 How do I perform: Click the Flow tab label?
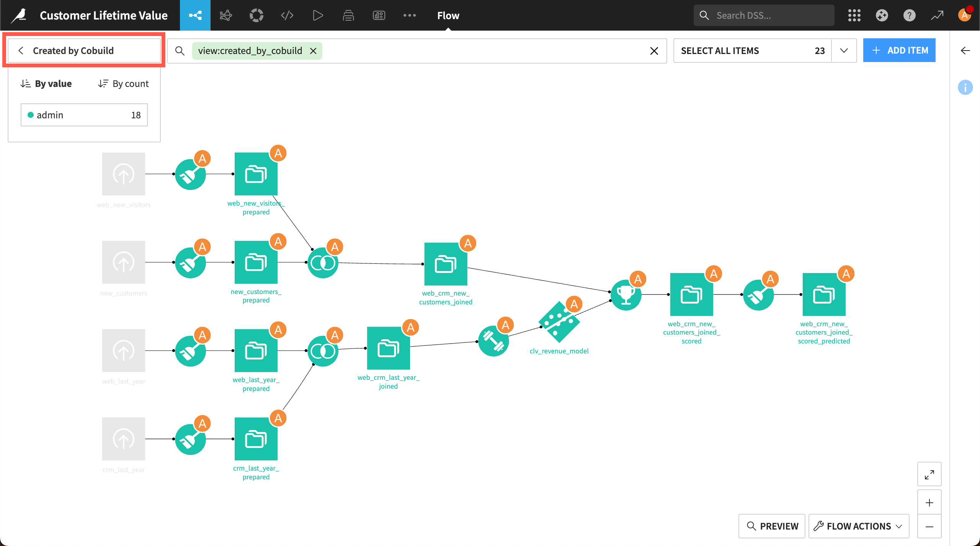pos(448,15)
